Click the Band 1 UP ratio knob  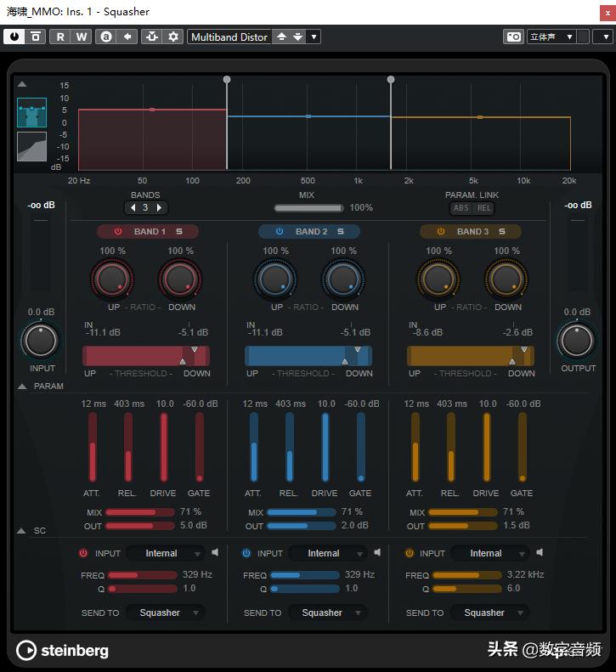pyautogui.click(x=112, y=280)
